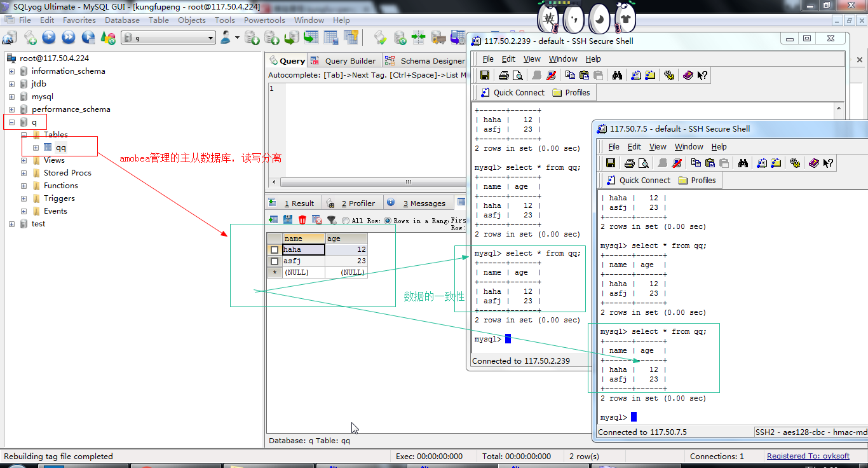Click the New Query Editor icon
868x468 pixels.
29,38
